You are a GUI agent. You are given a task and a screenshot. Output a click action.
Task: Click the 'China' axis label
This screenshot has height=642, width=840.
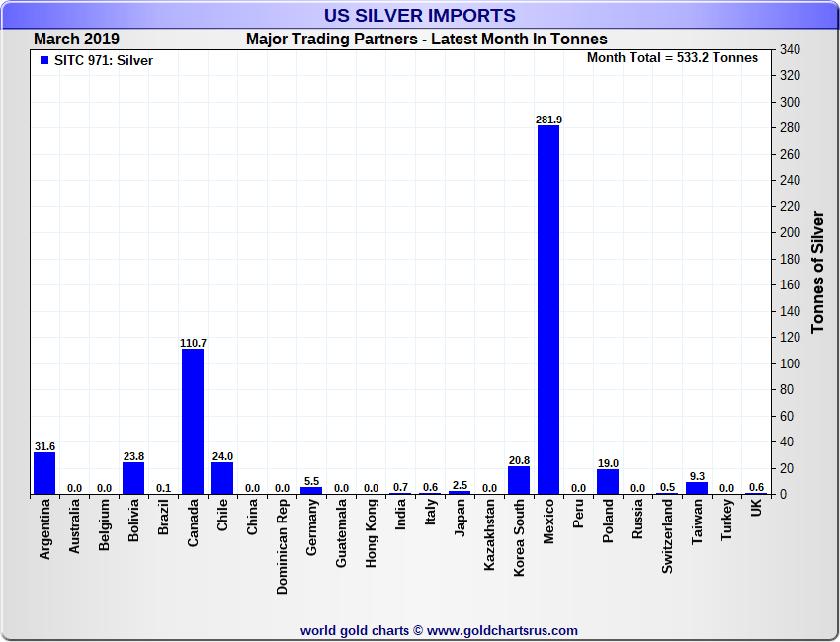point(252,517)
